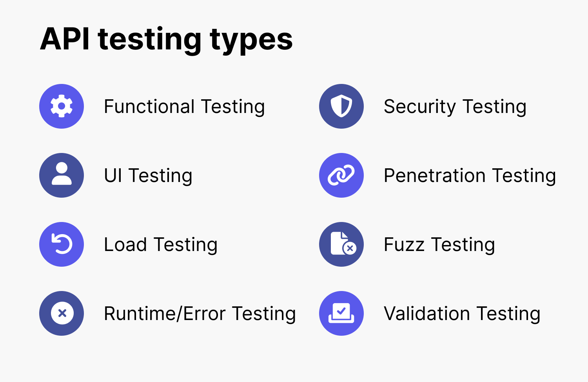The height and width of the screenshot is (382, 588).
Task: Click the Load Testing circular arrow icon
Action: 62,244
